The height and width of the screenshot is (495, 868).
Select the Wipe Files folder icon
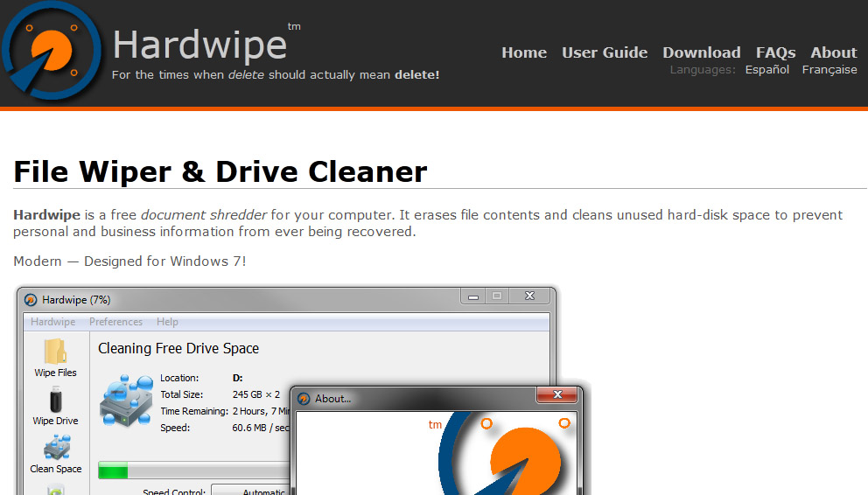tap(55, 352)
